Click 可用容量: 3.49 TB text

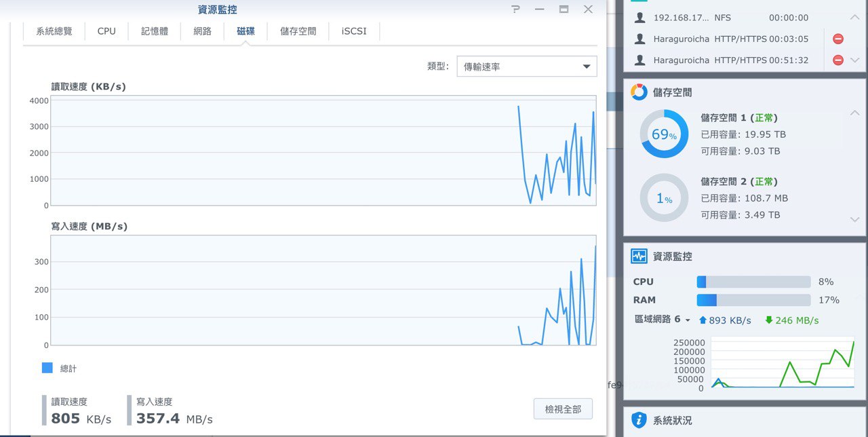coord(741,214)
